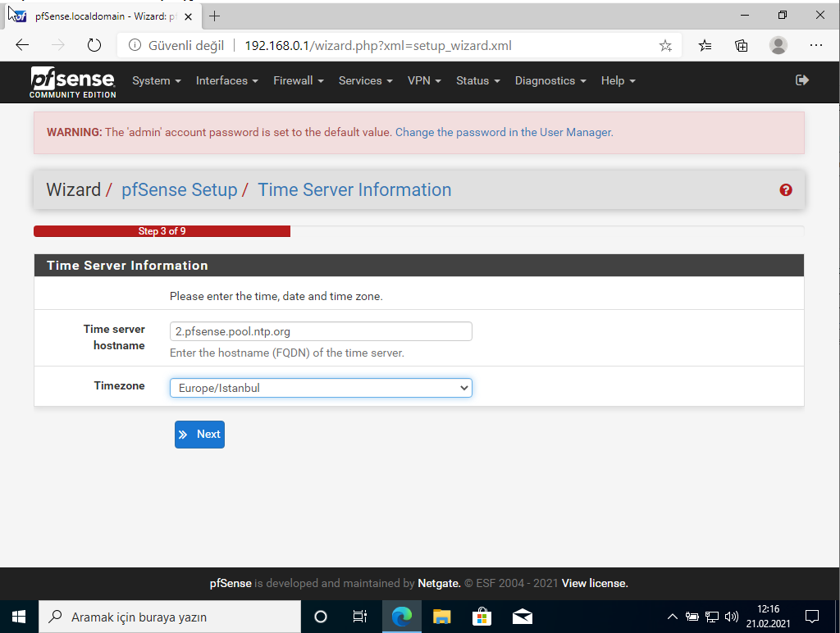
Task: Open Cortana circle icon on taskbar
Action: [321, 617]
